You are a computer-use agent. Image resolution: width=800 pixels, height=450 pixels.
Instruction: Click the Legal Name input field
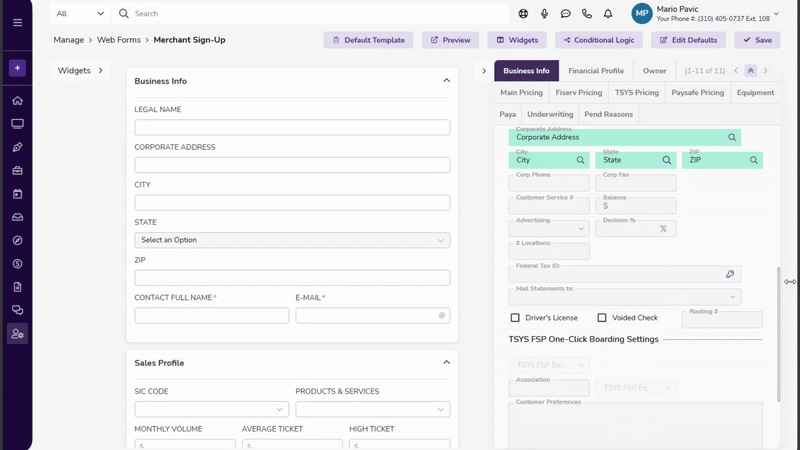point(292,127)
